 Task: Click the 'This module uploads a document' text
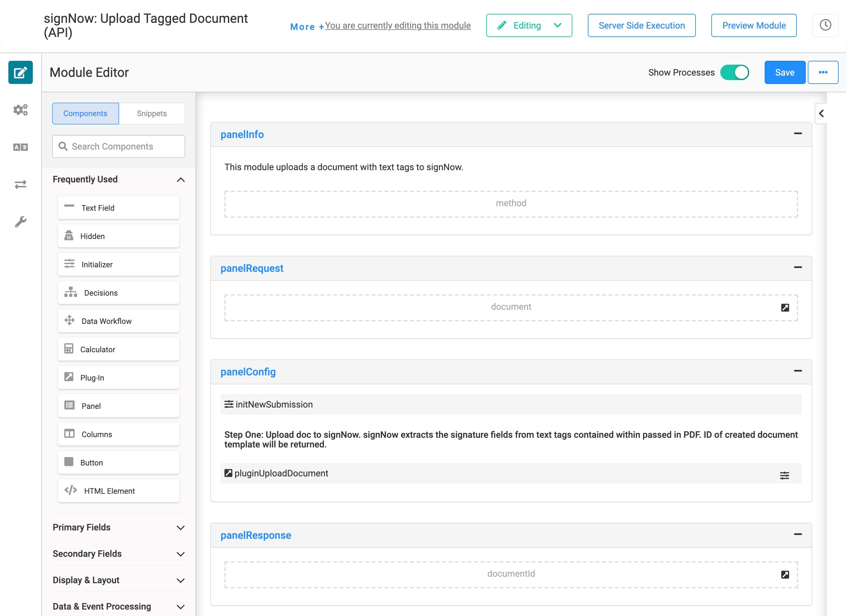coord(343,167)
